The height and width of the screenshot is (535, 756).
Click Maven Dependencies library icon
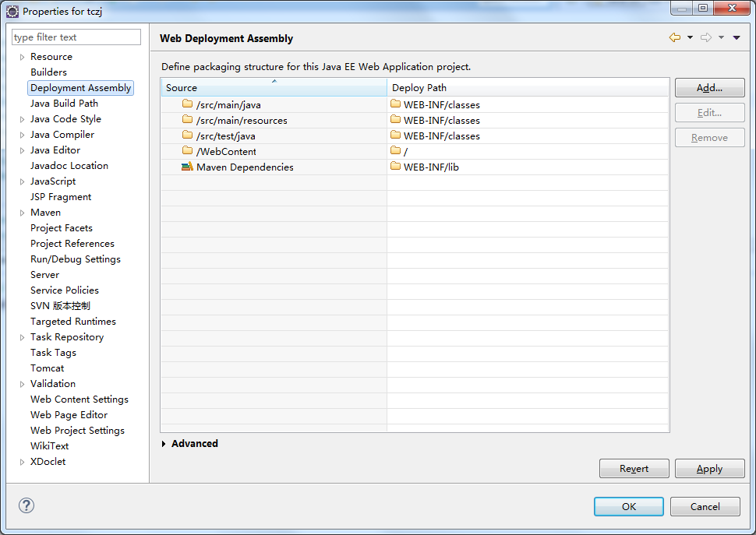(187, 167)
